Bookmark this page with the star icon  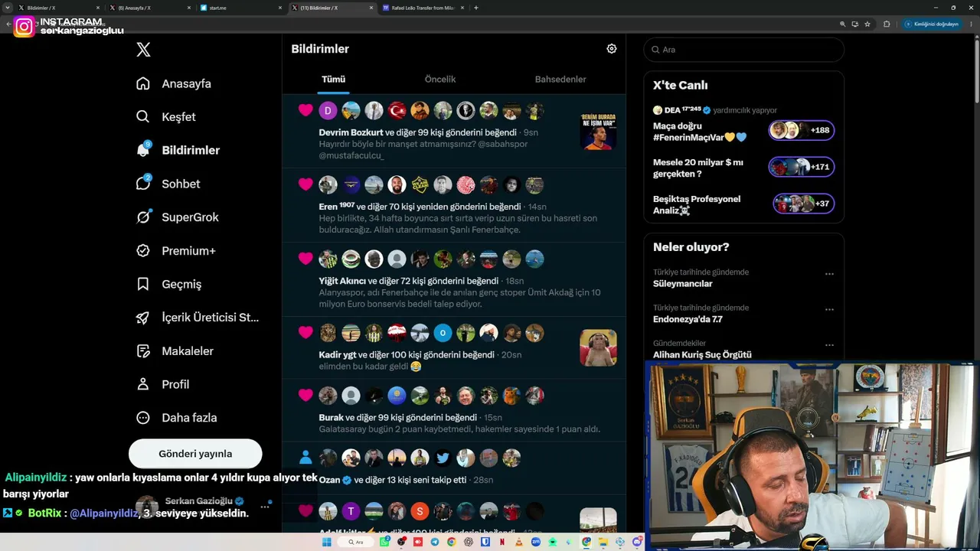[x=867, y=24]
